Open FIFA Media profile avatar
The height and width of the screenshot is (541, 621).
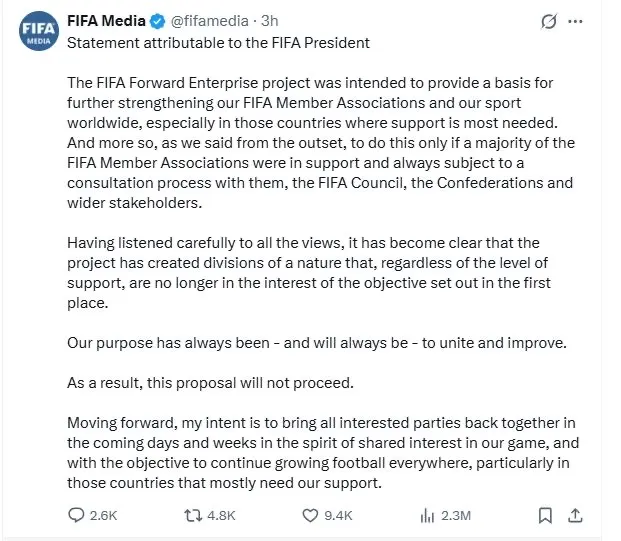coord(39,31)
